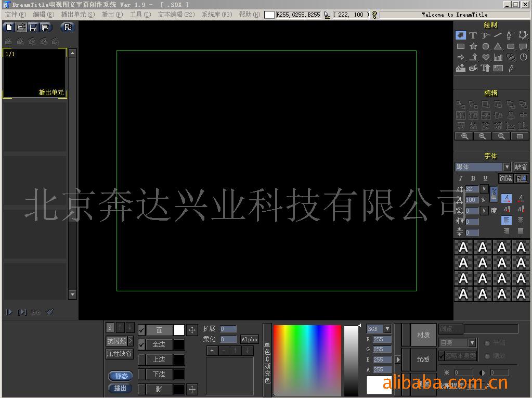The image size is (532, 398).
Task: Click the 播出 button
Action: (x=121, y=388)
